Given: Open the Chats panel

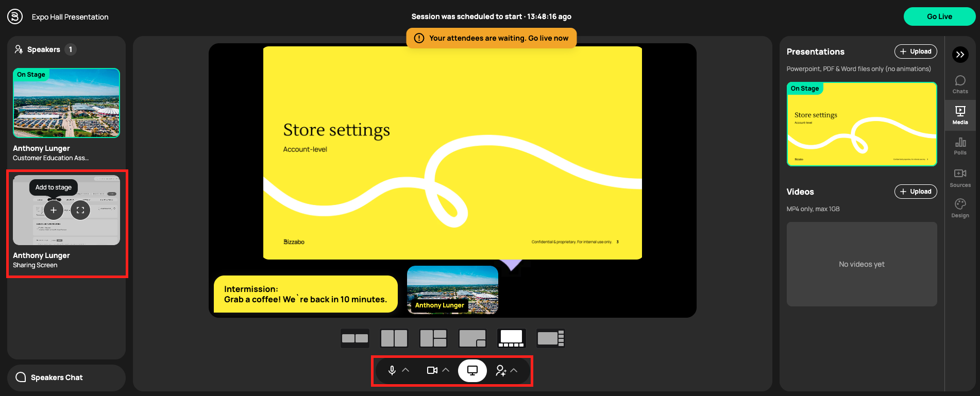Looking at the screenshot, I should tap(960, 84).
